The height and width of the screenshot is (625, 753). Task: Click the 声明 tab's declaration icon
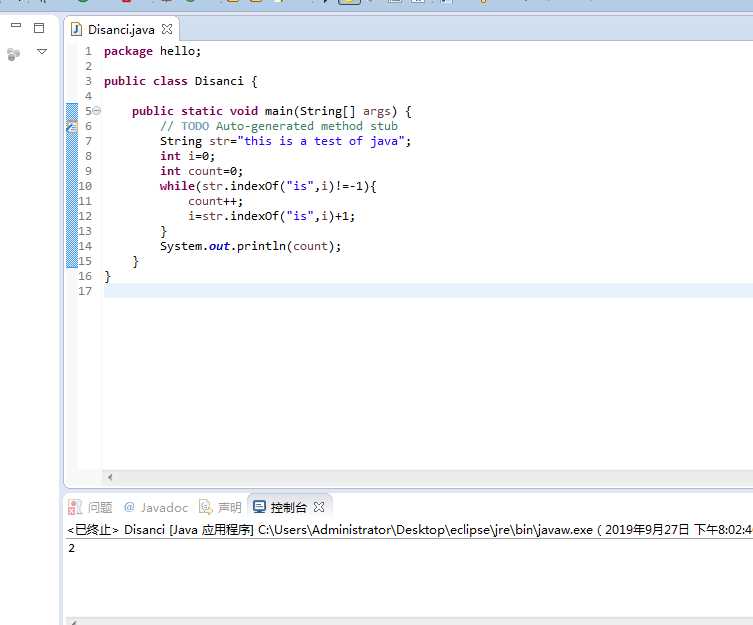pyautogui.click(x=206, y=506)
